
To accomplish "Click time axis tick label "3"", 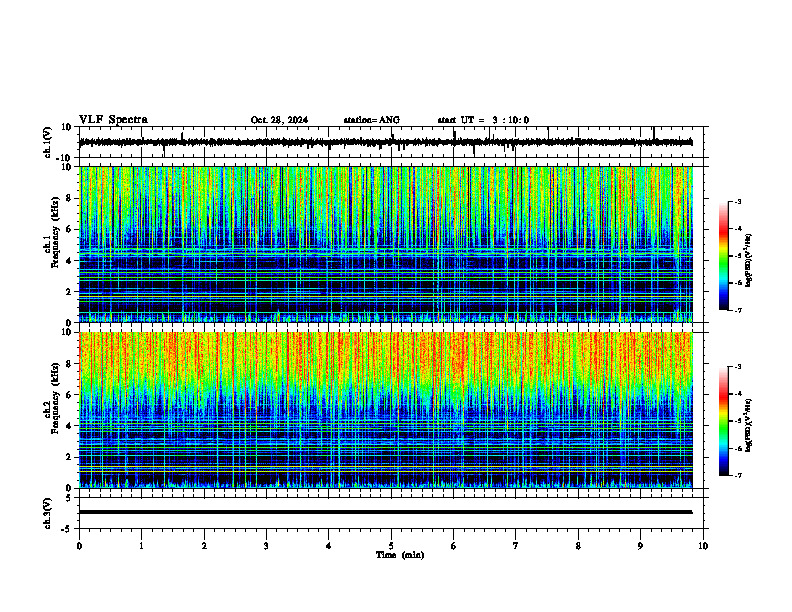I will pyautogui.click(x=266, y=546).
